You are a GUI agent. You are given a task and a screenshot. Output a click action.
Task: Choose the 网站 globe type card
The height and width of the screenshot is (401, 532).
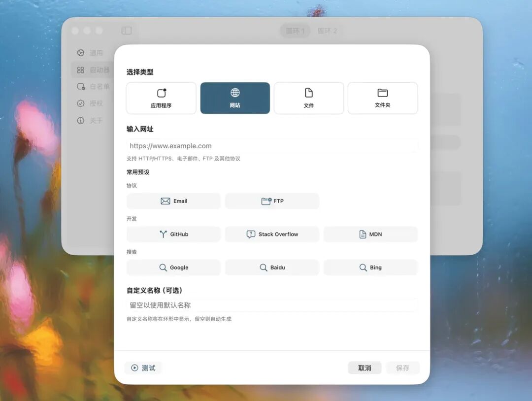coord(235,98)
